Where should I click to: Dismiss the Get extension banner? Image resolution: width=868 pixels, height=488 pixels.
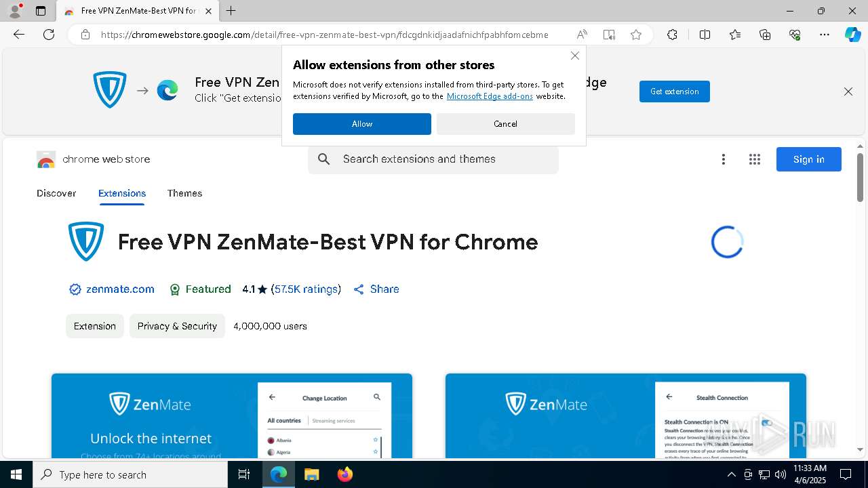848,91
